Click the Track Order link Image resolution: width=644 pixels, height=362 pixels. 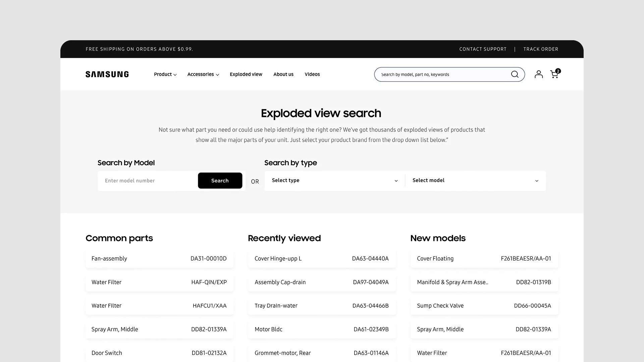[x=541, y=49]
